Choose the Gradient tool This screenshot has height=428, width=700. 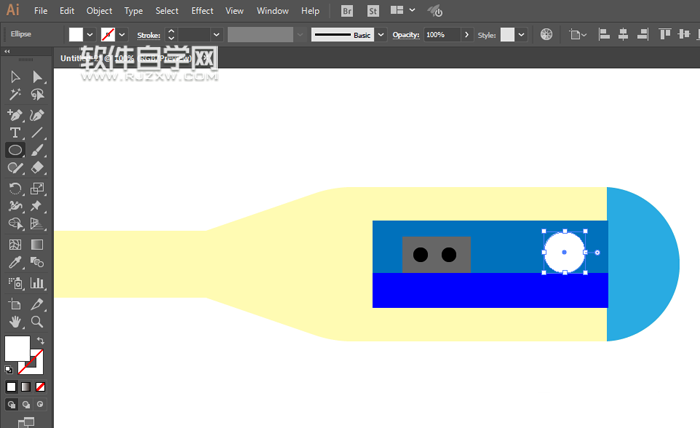38,244
